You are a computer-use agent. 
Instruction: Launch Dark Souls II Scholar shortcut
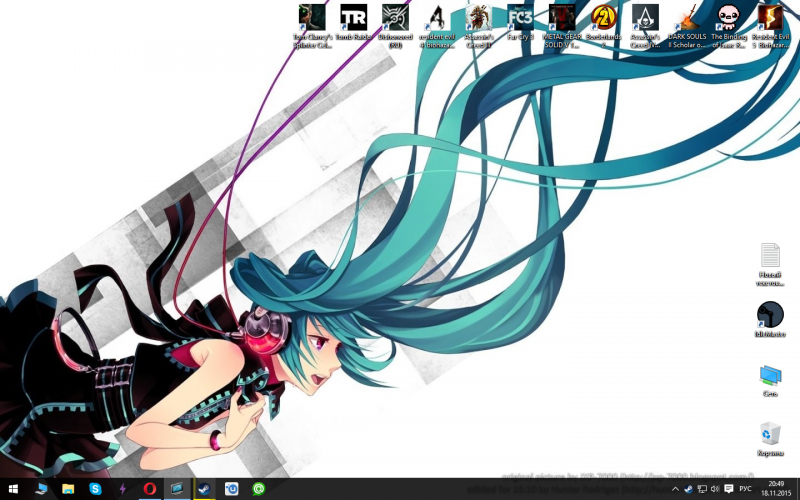coord(687,26)
